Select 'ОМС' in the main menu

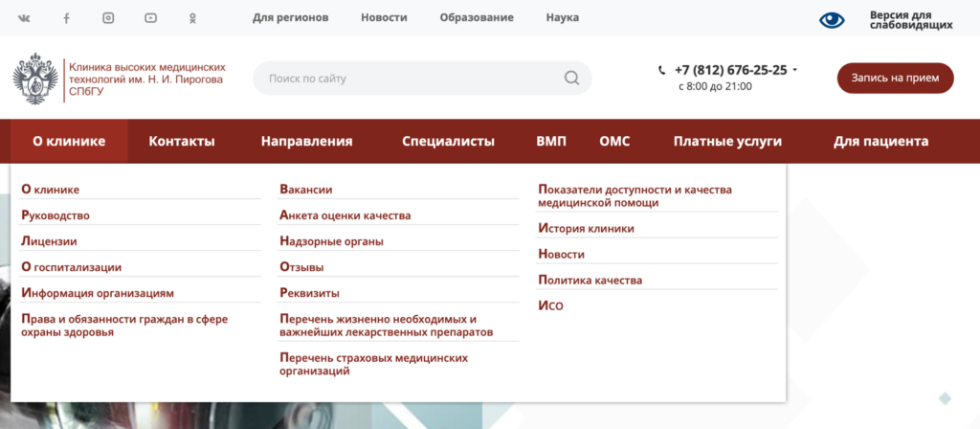(x=614, y=142)
